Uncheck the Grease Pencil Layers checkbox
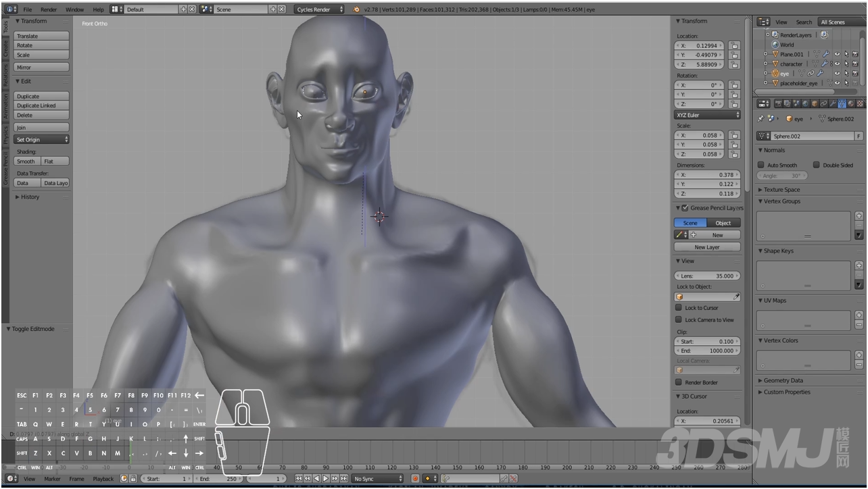Image resolution: width=868 pixels, height=489 pixels. tap(685, 208)
